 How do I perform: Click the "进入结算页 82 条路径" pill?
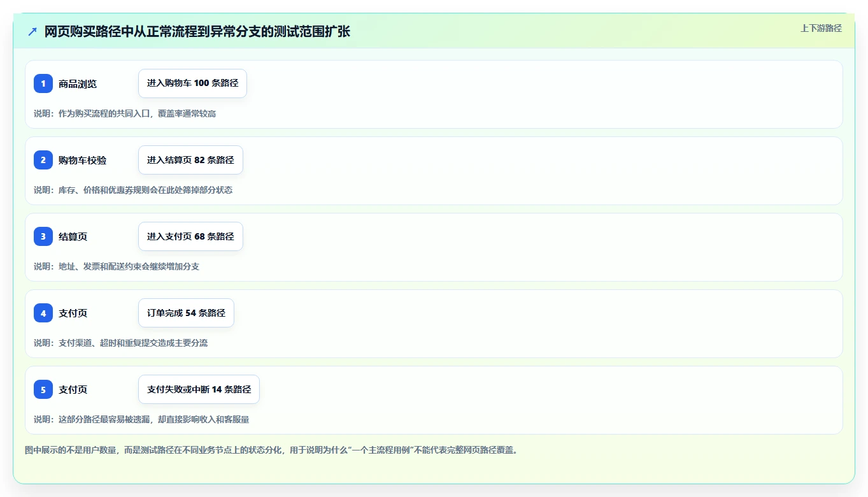coord(190,160)
